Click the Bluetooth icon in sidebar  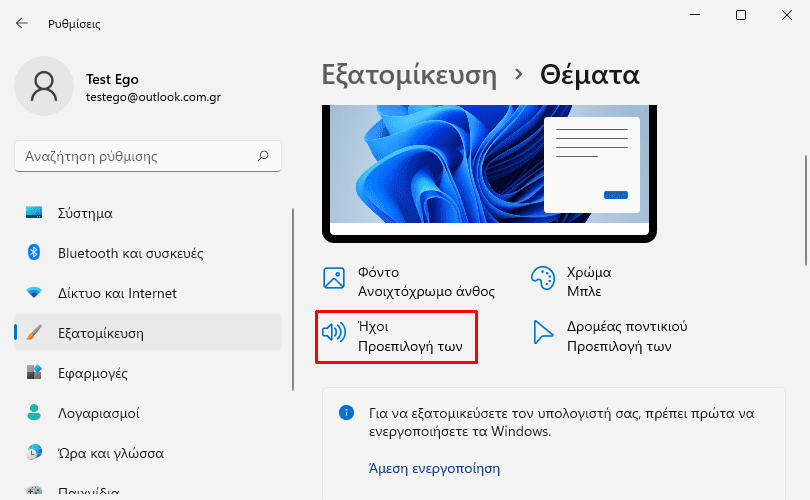point(34,252)
